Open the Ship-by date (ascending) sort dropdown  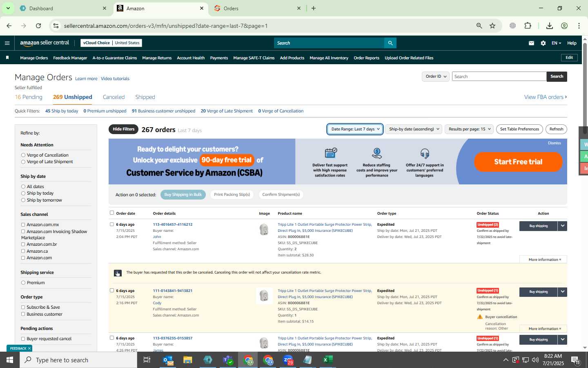414,129
